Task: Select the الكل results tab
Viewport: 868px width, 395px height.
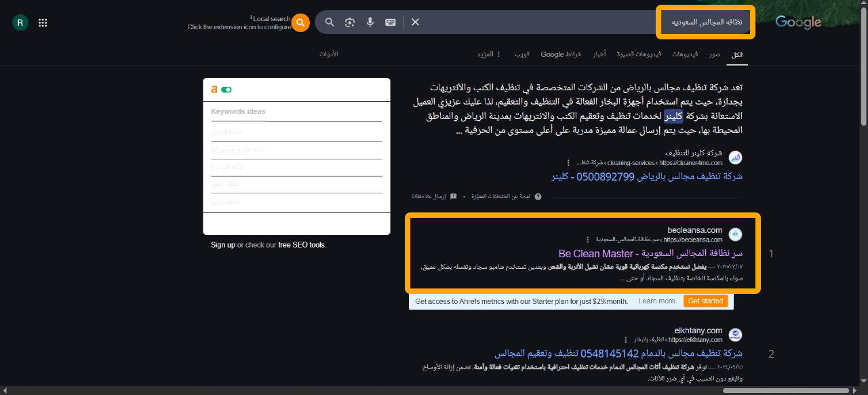Action: 736,54
